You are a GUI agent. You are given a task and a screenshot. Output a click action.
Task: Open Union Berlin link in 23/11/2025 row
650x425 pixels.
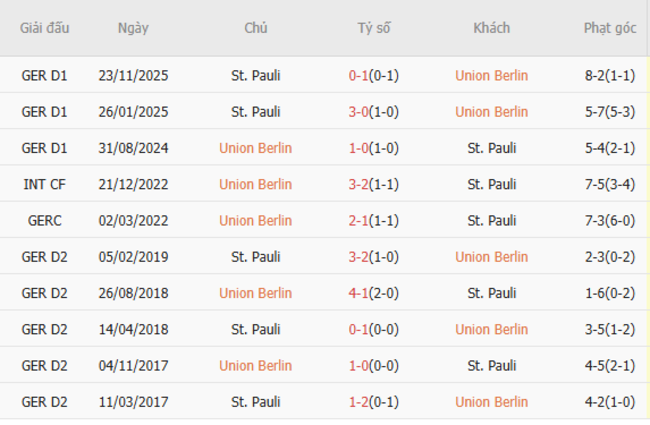pos(491,75)
